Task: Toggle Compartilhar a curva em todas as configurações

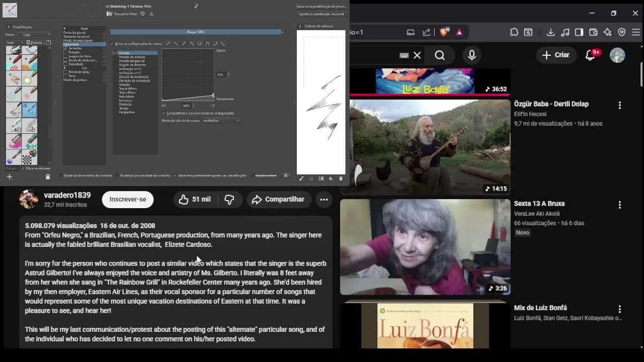Action: tap(164, 113)
